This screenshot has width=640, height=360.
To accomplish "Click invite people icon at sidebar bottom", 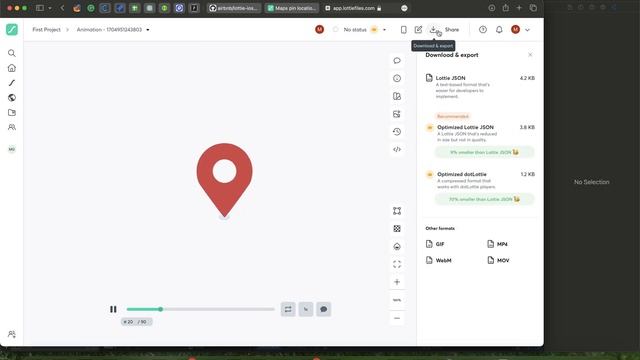I will [x=12, y=334].
